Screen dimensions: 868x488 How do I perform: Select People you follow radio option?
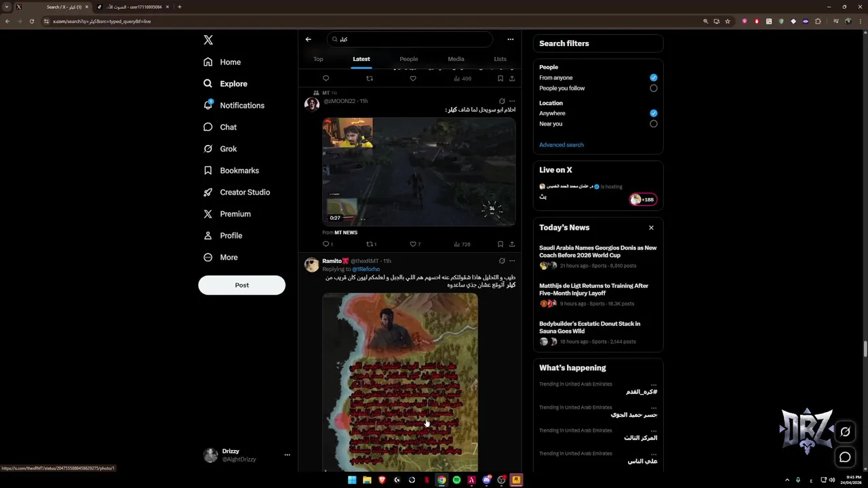click(654, 88)
